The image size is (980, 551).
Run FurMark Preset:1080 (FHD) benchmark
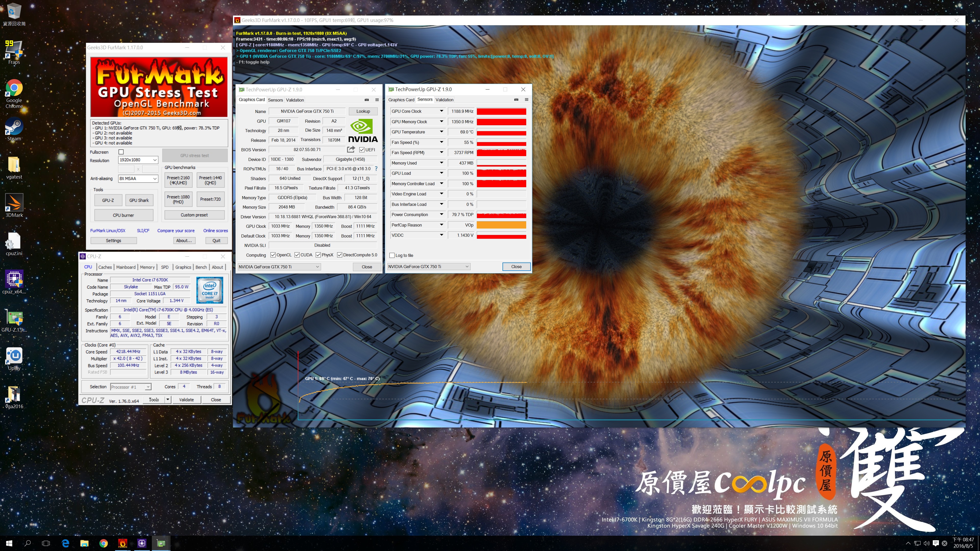coord(178,199)
